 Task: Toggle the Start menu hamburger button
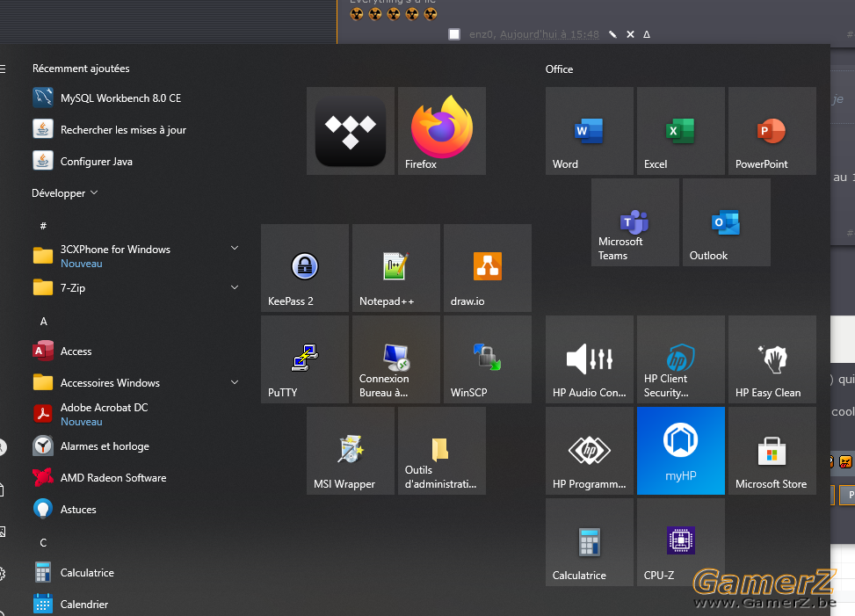2,69
